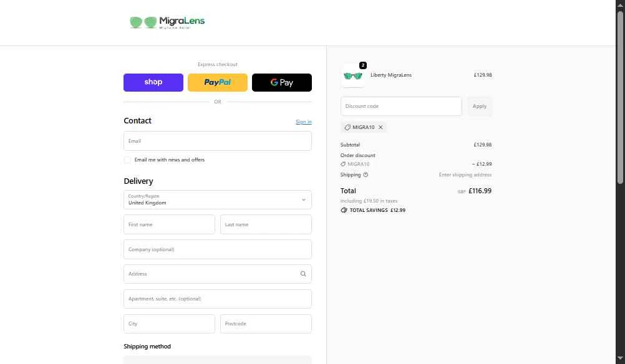The height and width of the screenshot is (364, 625).
Task: Focus the Email input field
Action: click(218, 141)
